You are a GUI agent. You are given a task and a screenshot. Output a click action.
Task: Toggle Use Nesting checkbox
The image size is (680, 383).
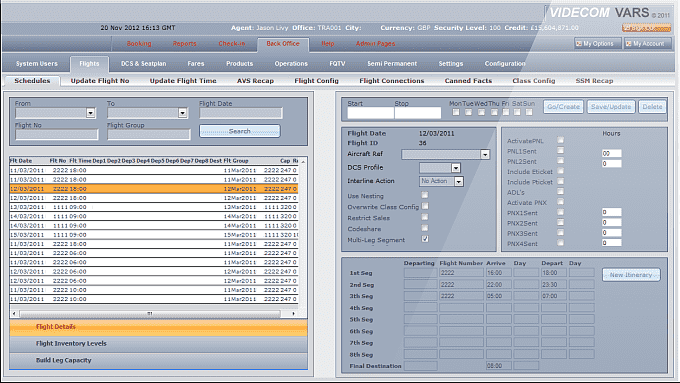coord(425,195)
